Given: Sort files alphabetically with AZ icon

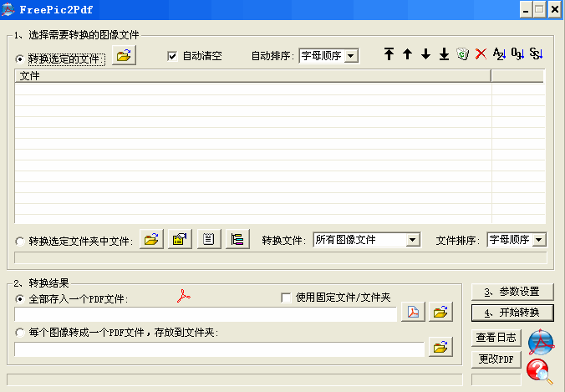Looking at the screenshot, I should click(499, 54).
